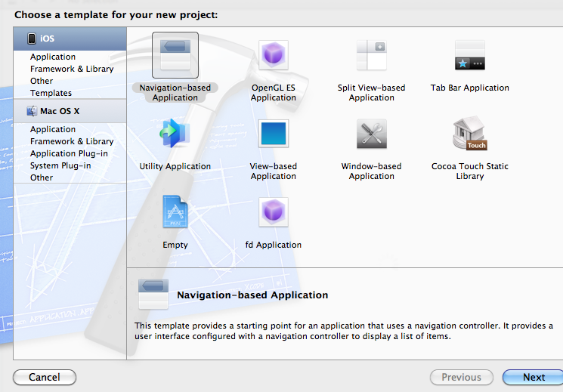Select the Navigation-based Application template icon
The height and width of the screenshot is (392, 563).
pyautogui.click(x=175, y=55)
